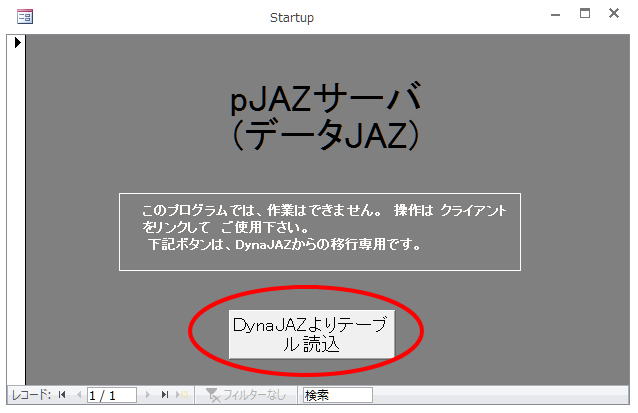Maximize the Startup window

pyautogui.click(x=585, y=13)
